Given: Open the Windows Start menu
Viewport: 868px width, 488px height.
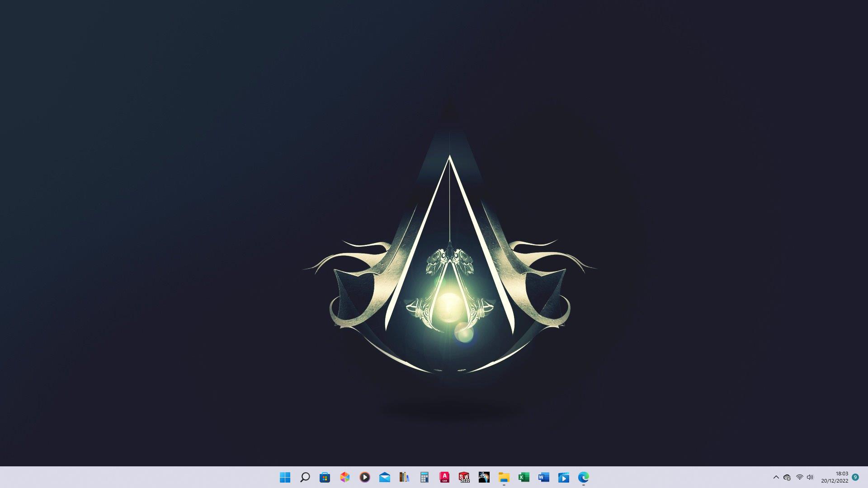Looking at the screenshot, I should point(285,477).
